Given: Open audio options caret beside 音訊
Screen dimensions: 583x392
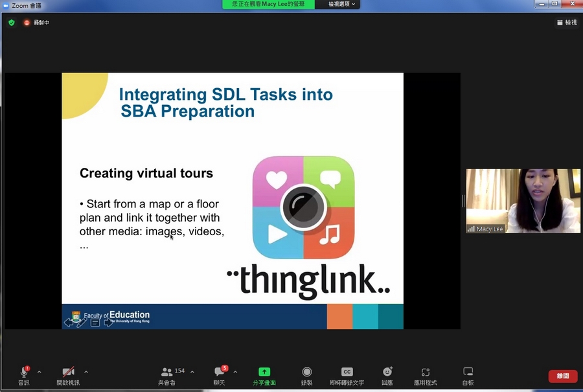Looking at the screenshot, I should tap(40, 371).
